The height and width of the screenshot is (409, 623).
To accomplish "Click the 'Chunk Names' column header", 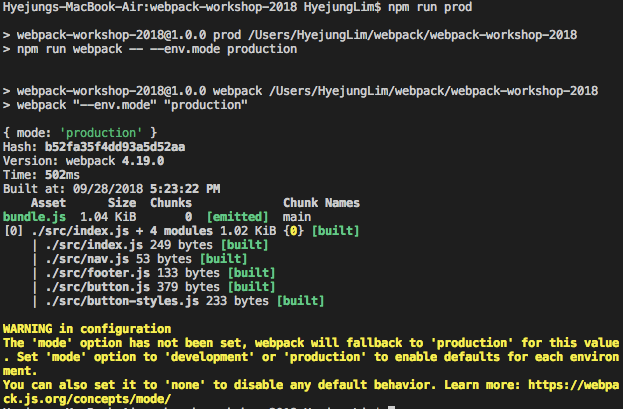I will (x=321, y=203).
